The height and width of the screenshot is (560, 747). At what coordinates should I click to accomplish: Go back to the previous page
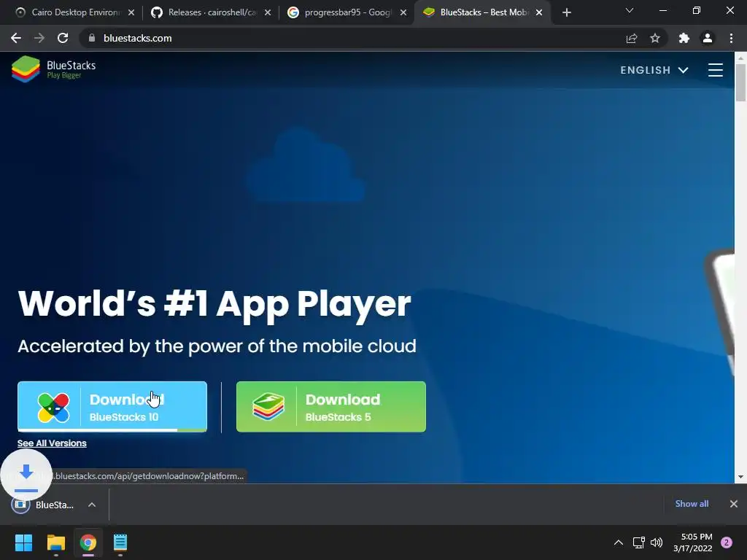coord(16,38)
